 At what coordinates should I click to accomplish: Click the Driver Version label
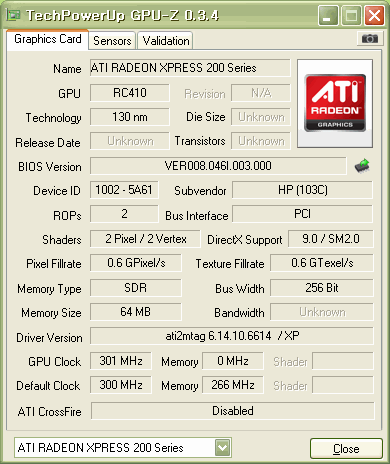click(49, 338)
